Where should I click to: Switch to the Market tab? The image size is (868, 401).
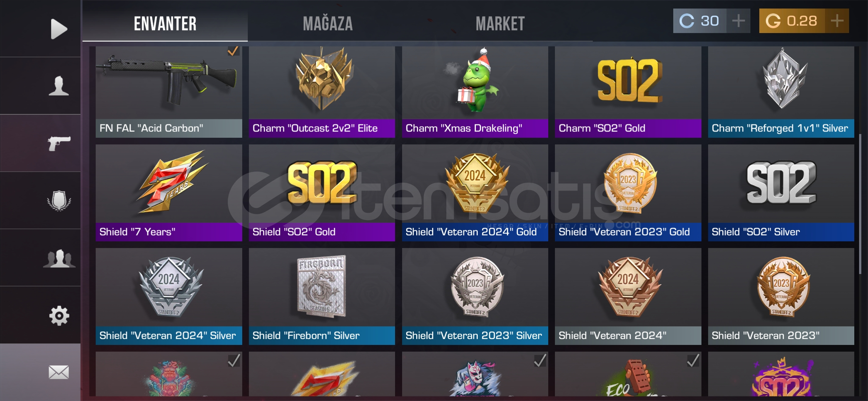[500, 24]
